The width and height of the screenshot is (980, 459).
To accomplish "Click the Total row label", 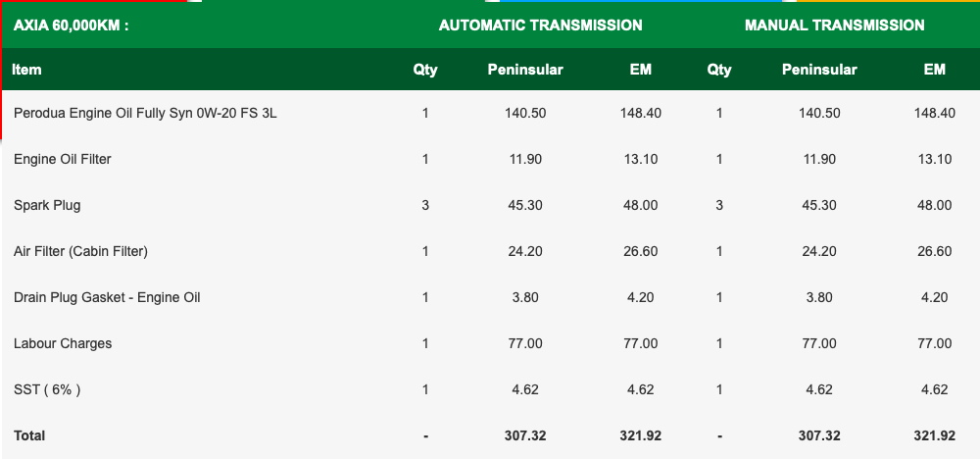I will [x=29, y=434].
